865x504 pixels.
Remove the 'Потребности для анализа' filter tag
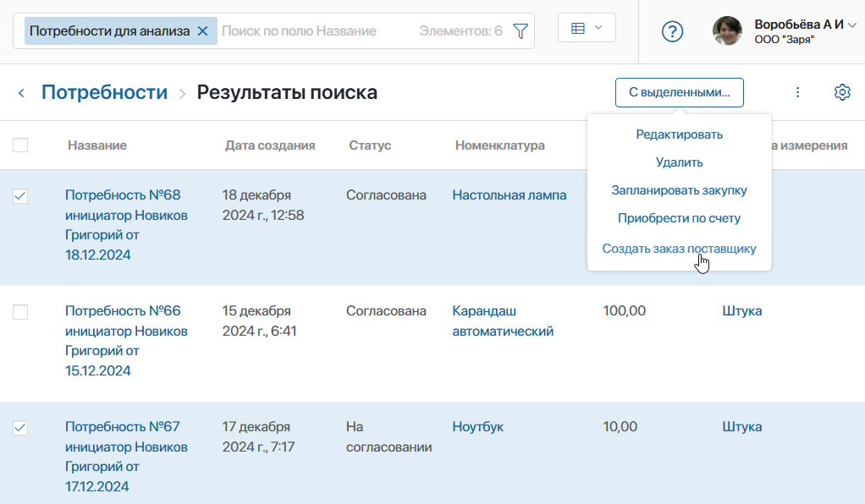tap(202, 31)
